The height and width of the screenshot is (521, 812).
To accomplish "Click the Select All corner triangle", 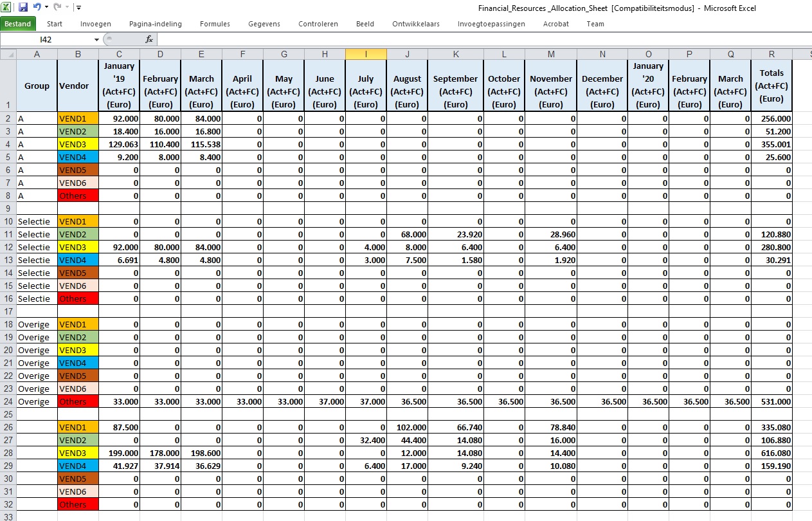I will [x=8, y=54].
